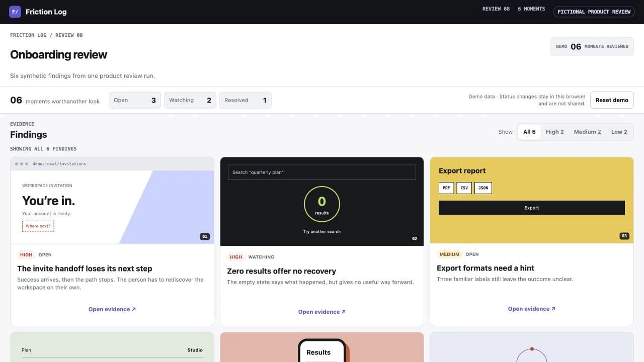This screenshot has height=362, width=644.
Task: Click the Fictional Product Review badge
Action: point(594,12)
